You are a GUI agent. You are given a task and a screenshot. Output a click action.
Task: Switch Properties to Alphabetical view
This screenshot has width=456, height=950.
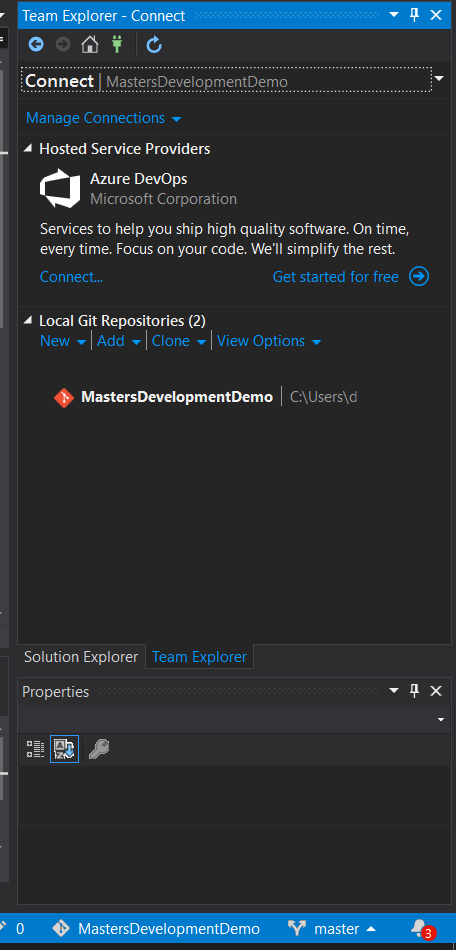point(64,749)
